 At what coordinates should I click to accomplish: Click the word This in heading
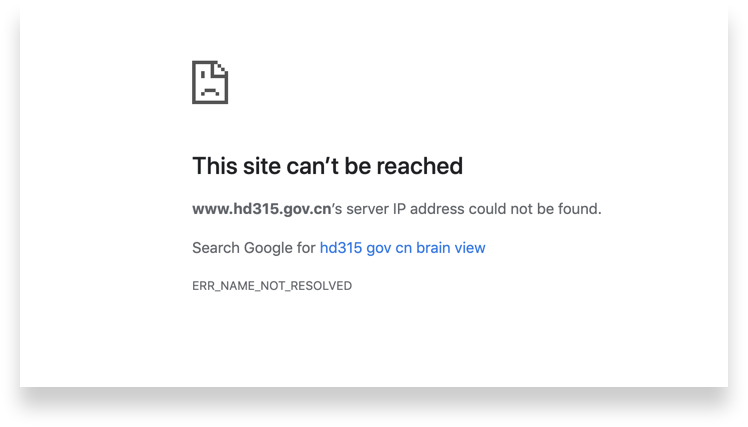click(215, 166)
